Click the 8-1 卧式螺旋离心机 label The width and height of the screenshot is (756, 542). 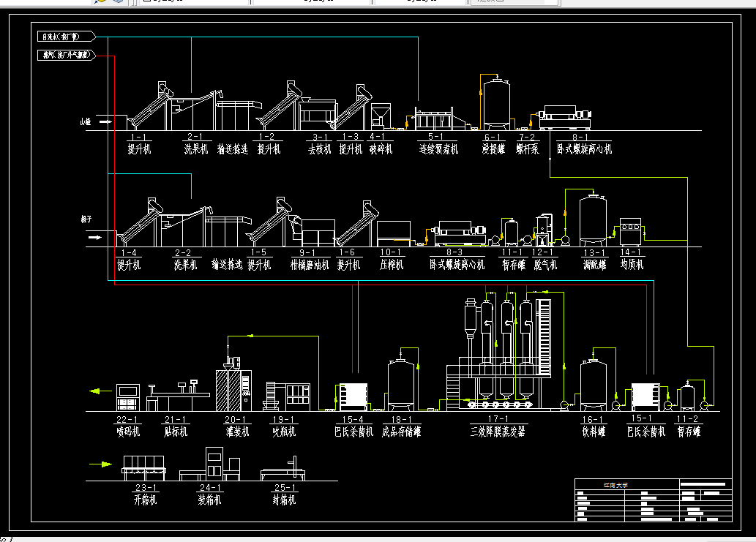584,144
